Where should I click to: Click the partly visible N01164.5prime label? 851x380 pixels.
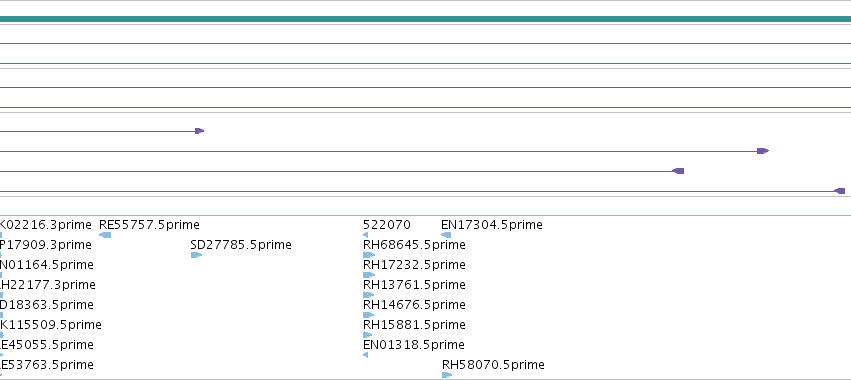pyautogui.click(x=47, y=265)
